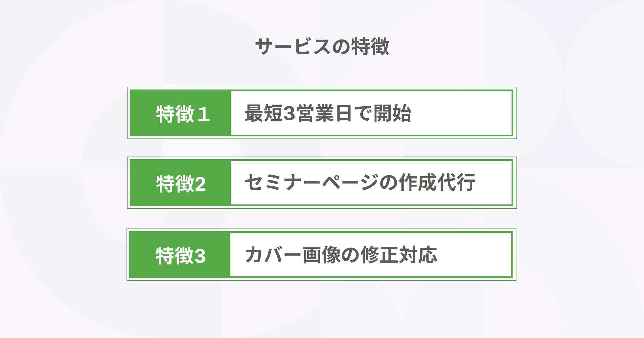This screenshot has height=338, width=644.
Task: Click the カバー画像の修正対応 text
Action: tap(341, 255)
